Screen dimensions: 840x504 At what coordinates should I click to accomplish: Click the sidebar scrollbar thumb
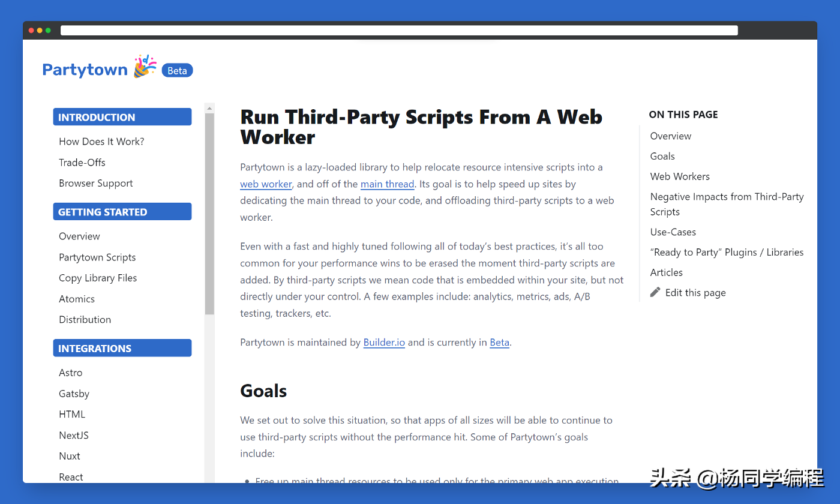[209, 214]
